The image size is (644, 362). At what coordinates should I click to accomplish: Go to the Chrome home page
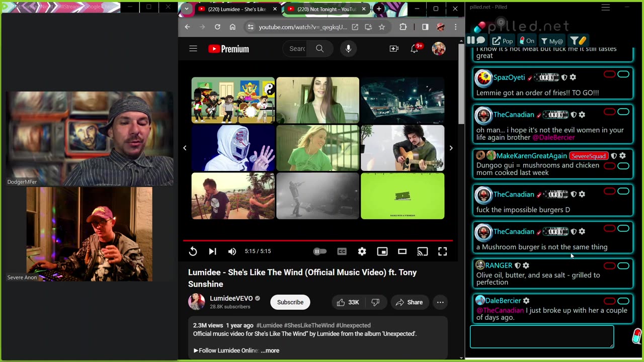click(232, 27)
